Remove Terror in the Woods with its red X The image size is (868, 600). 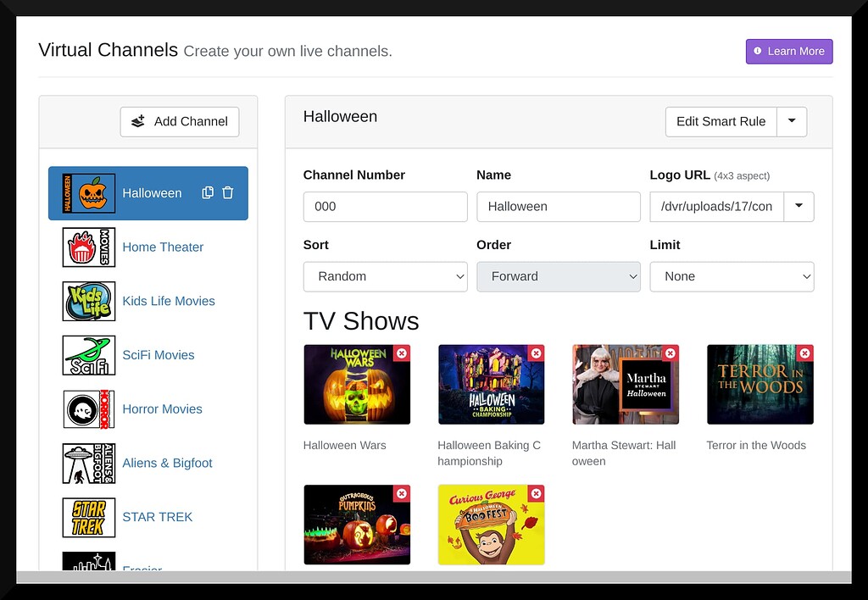(x=804, y=353)
